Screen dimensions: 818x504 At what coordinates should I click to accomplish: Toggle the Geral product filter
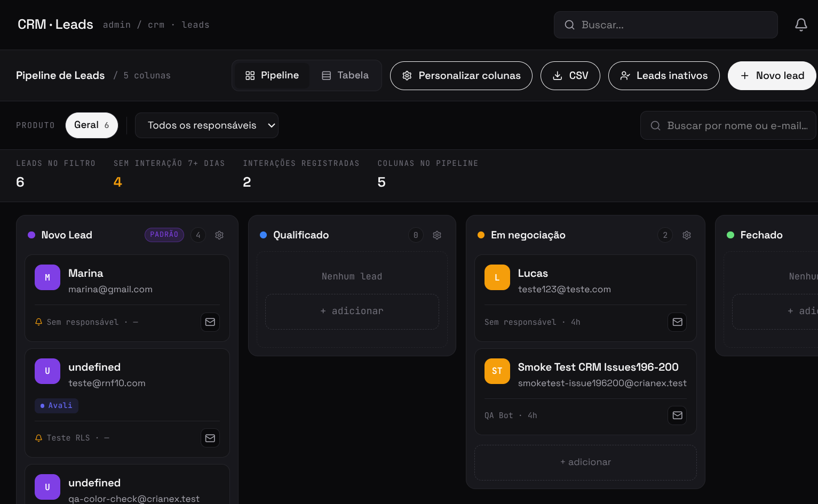[x=92, y=125]
